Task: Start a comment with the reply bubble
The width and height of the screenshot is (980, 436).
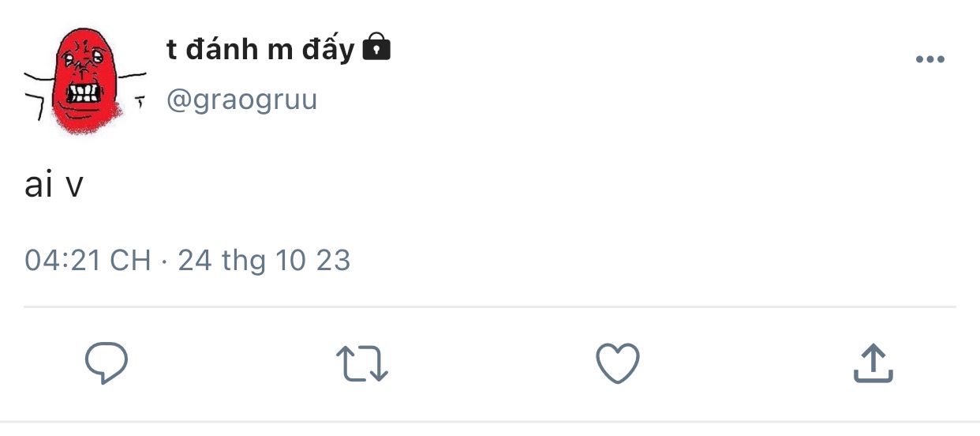Action: [107, 363]
